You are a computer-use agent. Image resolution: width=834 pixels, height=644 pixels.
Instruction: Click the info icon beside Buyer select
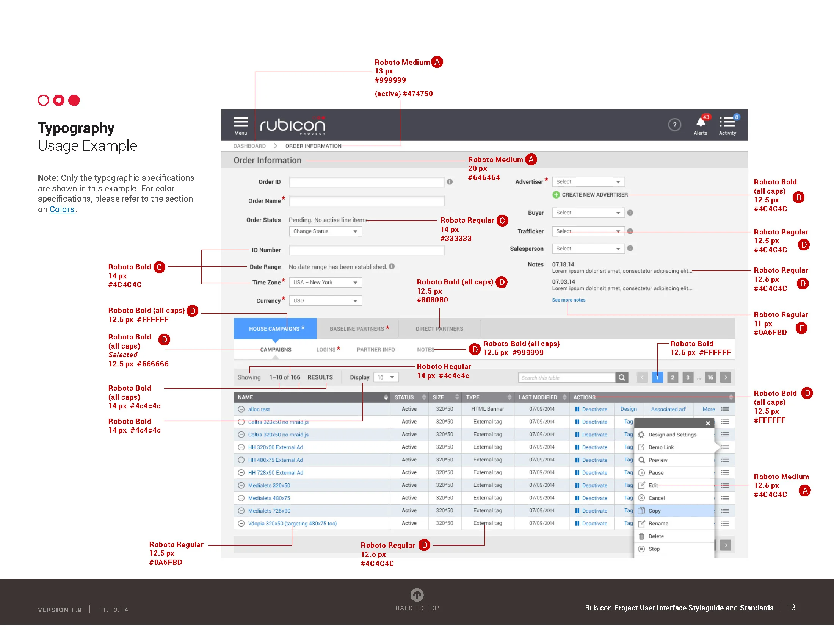[x=630, y=213]
